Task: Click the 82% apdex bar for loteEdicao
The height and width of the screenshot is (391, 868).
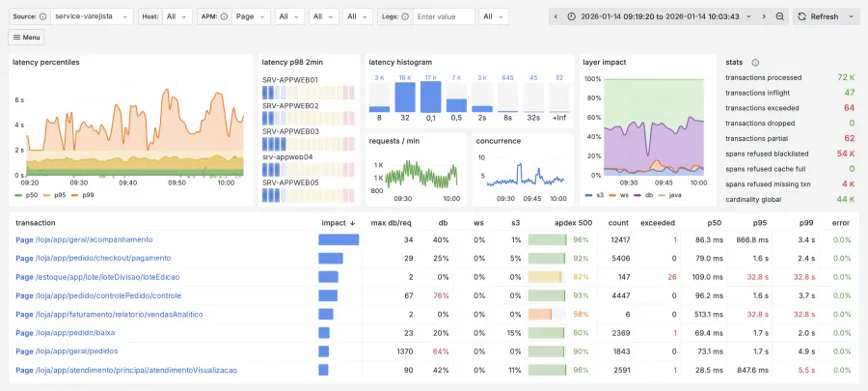Action: [x=545, y=277]
